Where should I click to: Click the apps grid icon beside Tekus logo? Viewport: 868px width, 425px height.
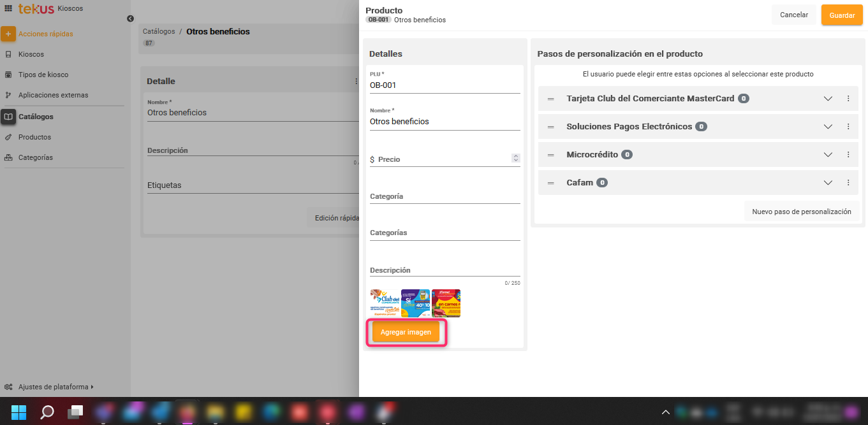tap(8, 8)
